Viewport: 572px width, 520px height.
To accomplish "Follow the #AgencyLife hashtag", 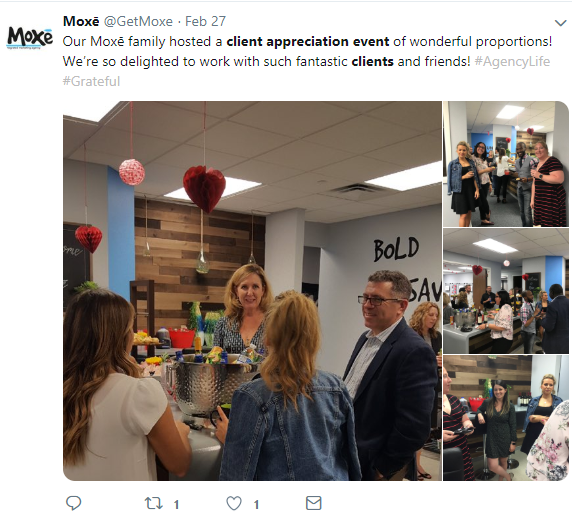I will coord(512,61).
